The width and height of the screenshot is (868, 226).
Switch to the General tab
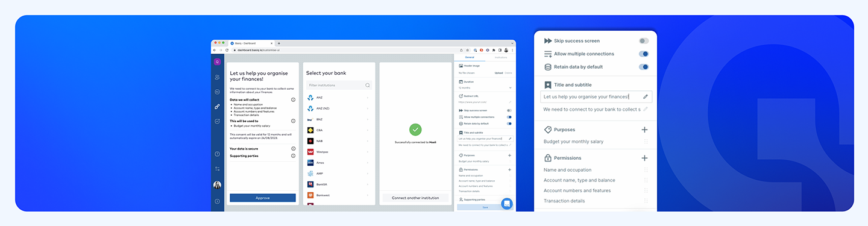[x=470, y=57]
